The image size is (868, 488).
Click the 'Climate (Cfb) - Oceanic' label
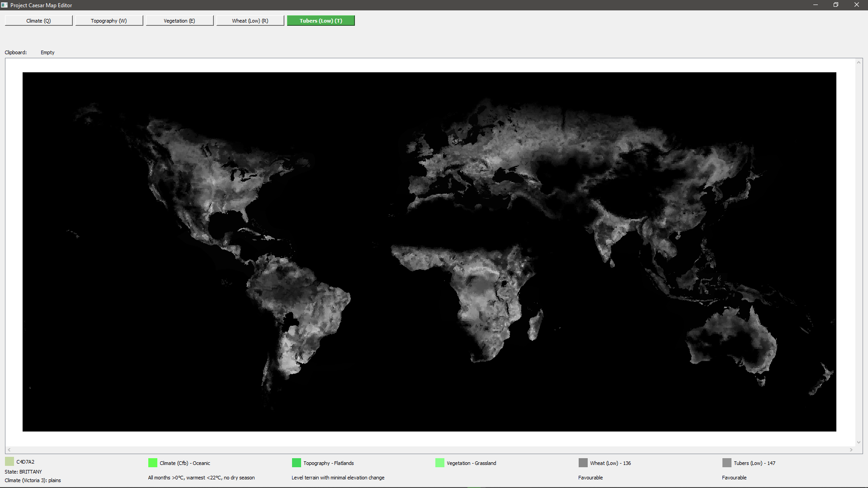(x=185, y=463)
